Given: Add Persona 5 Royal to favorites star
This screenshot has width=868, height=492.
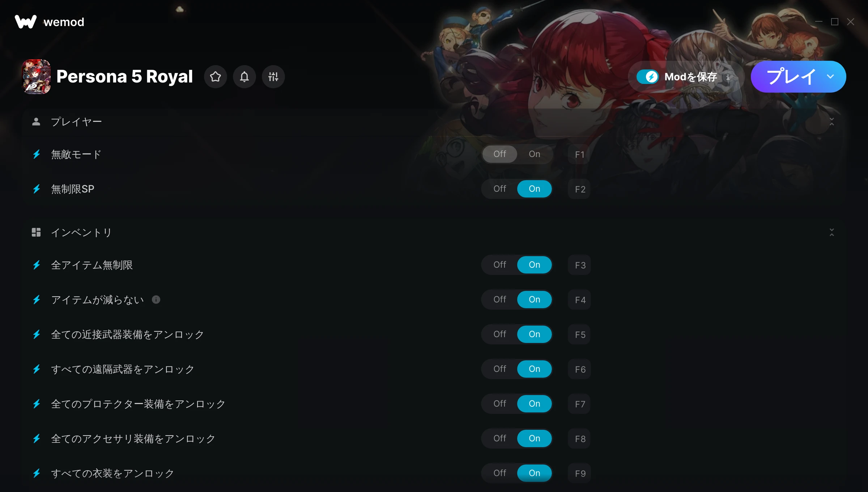Looking at the screenshot, I should coord(216,77).
